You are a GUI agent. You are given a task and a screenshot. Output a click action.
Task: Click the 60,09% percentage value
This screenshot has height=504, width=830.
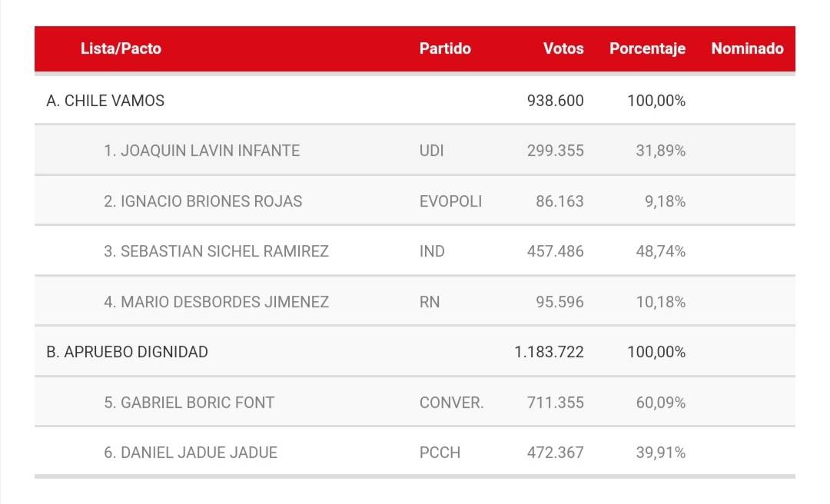tap(660, 403)
